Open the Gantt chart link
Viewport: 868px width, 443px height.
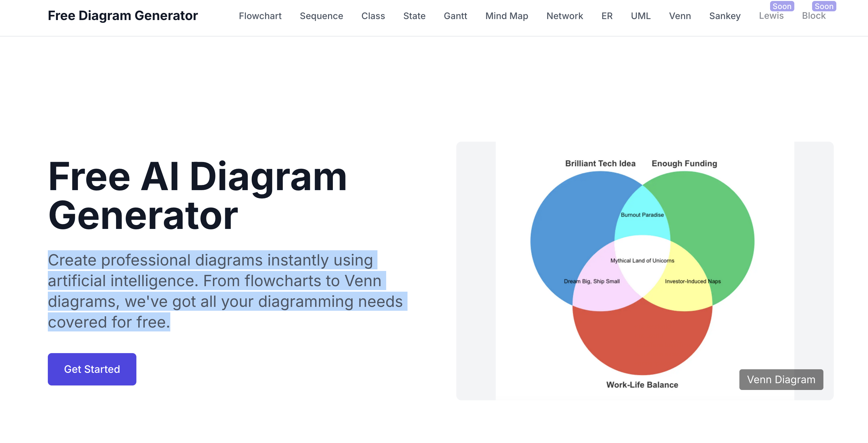pos(455,16)
